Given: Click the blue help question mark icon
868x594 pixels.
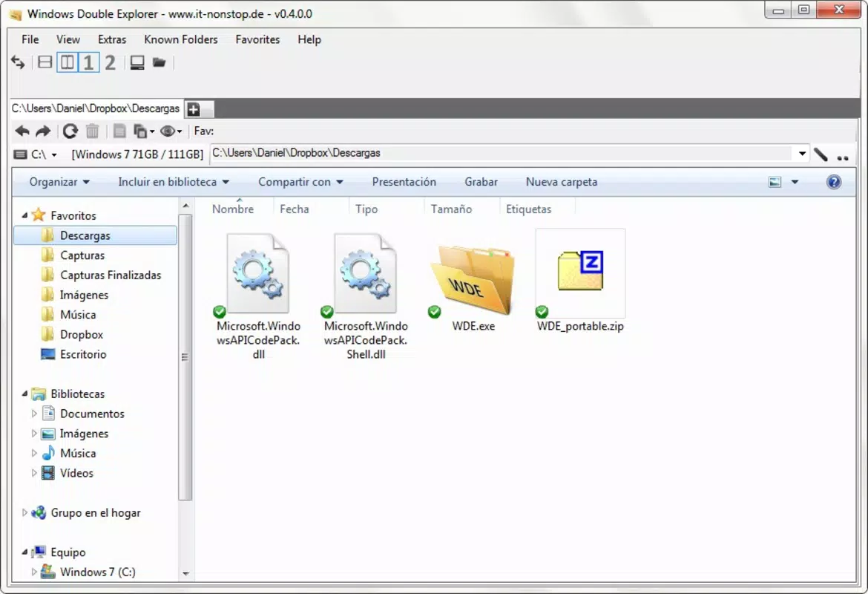Looking at the screenshot, I should (834, 182).
